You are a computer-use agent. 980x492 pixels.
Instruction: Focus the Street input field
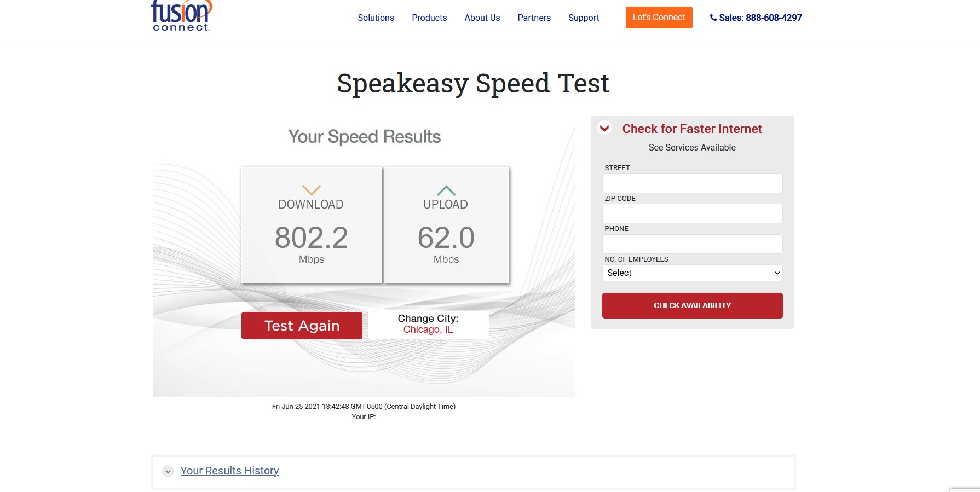point(692,183)
